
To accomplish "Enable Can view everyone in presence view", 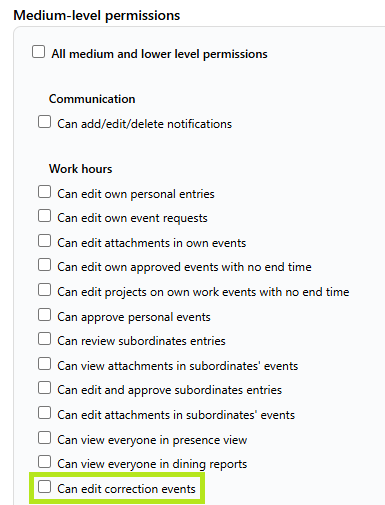I will [44, 438].
